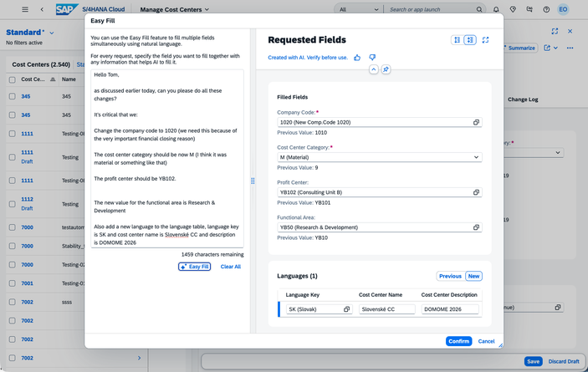Viewport: 588px width, 372px height.
Task: Open dropdown arrow next to share icon
Action: 555,48
